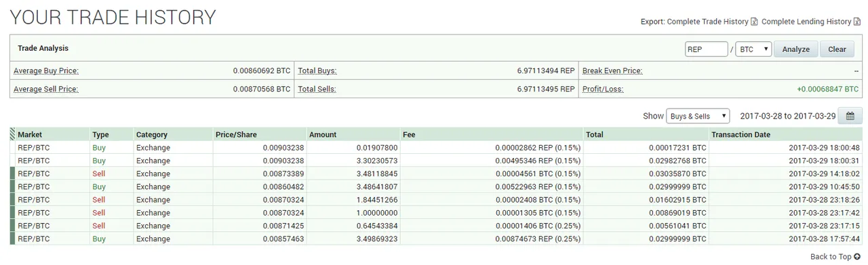The width and height of the screenshot is (868, 265).
Task: Click the total 0.00017231 BTC
Action: click(x=677, y=148)
